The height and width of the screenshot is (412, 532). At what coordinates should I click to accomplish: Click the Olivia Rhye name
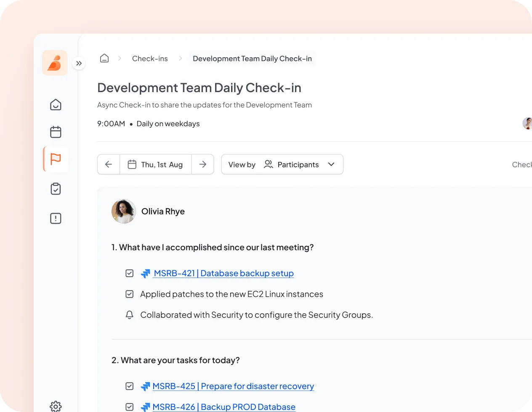pos(163,211)
